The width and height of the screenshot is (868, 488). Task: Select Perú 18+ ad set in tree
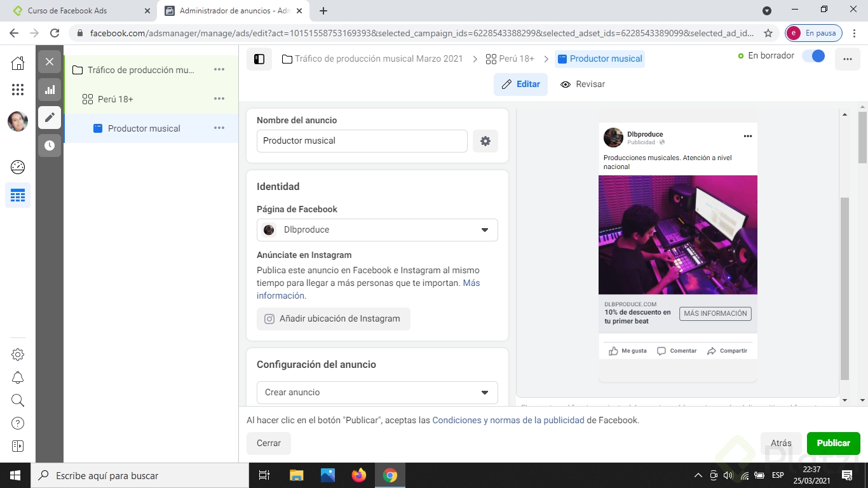tap(116, 99)
